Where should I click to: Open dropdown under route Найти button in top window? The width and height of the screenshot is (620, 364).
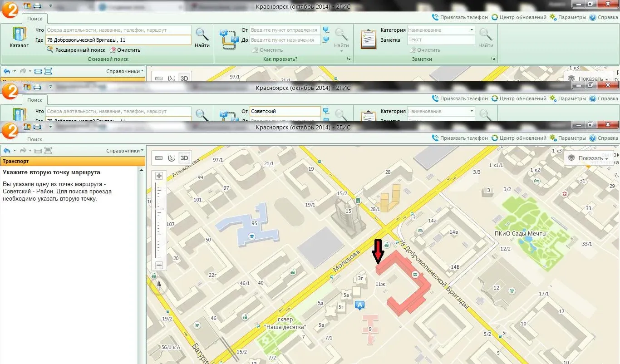tap(341, 51)
